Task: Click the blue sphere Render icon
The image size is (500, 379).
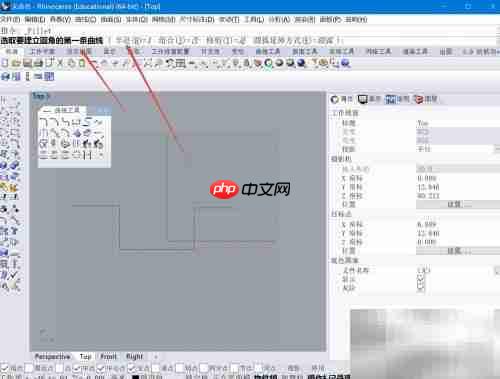Action: pos(301,63)
